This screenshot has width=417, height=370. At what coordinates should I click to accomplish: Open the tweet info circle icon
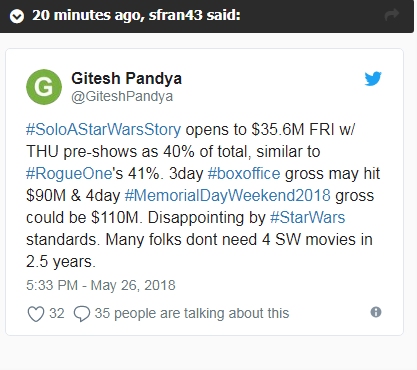376,312
